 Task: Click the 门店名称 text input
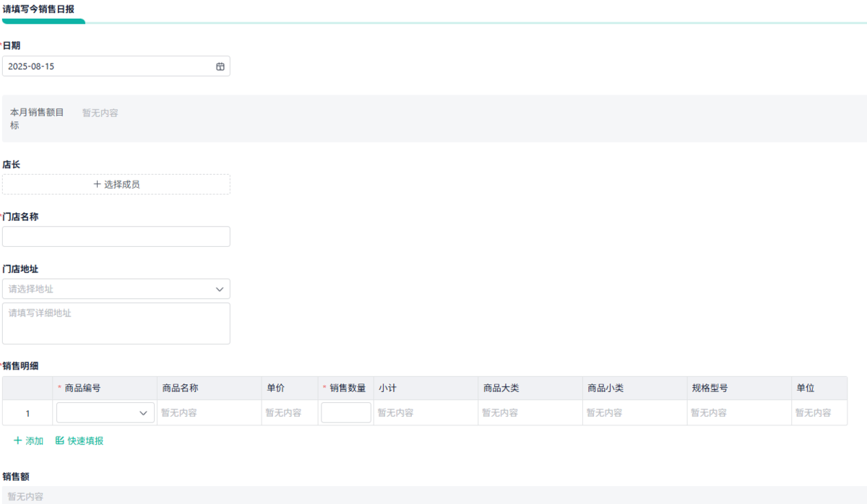(x=116, y=237)
